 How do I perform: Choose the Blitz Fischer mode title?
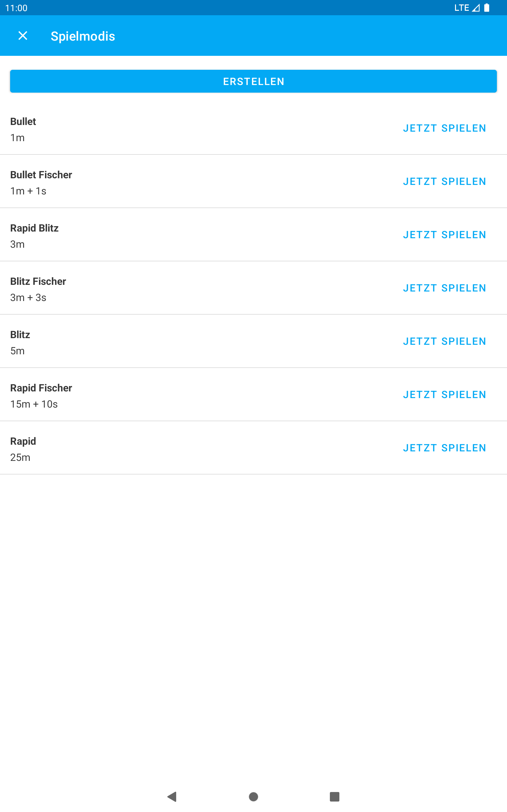[38, 282]
